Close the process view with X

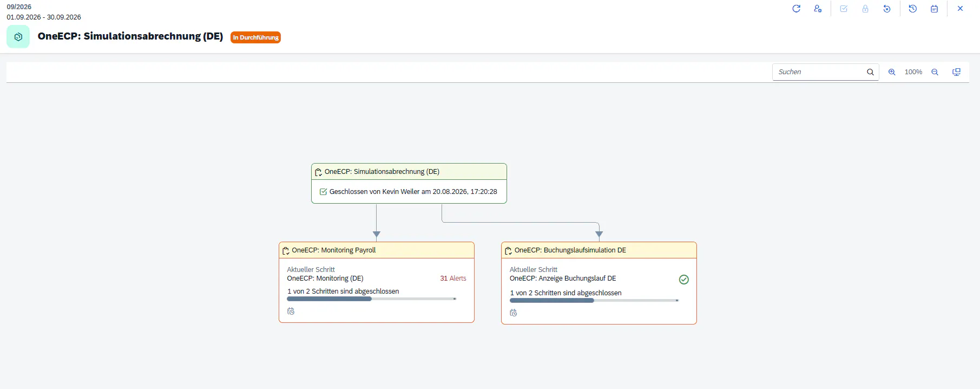pyautogui.click(x=960, y=9)
